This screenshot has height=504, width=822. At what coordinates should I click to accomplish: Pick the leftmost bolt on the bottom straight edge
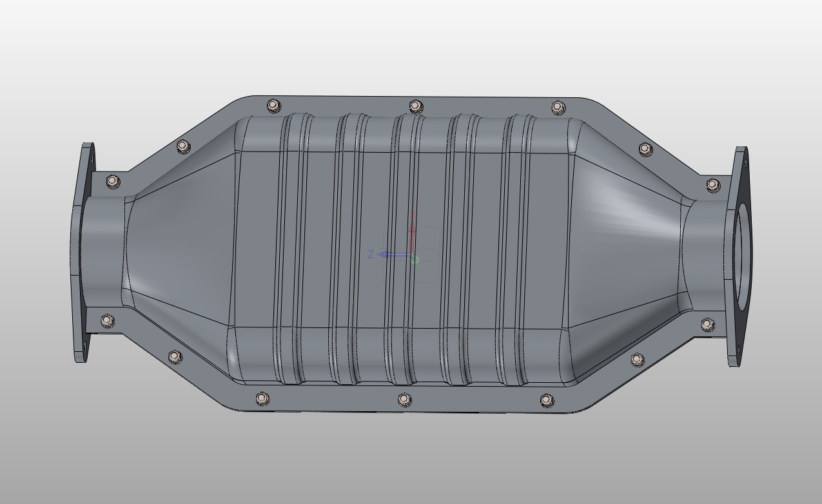(x=262, y=399)
